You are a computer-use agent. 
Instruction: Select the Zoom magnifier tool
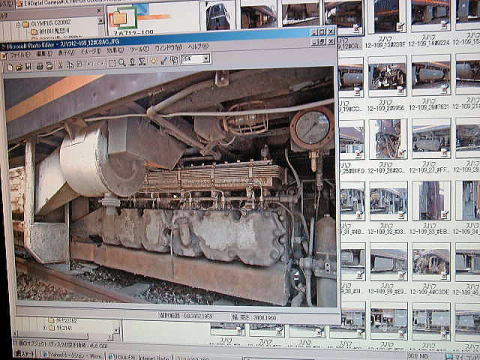pos(122,62)
